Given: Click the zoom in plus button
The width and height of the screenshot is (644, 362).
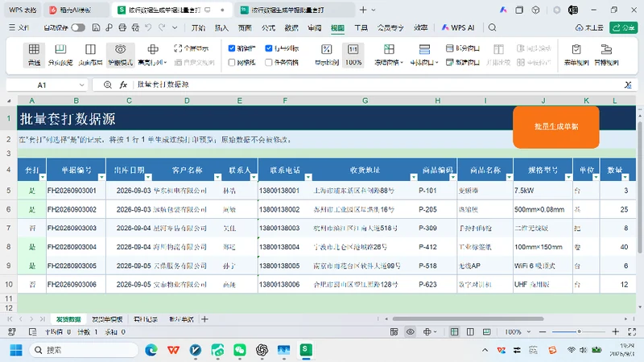Looking at the screenshot, I should [615, 331].
